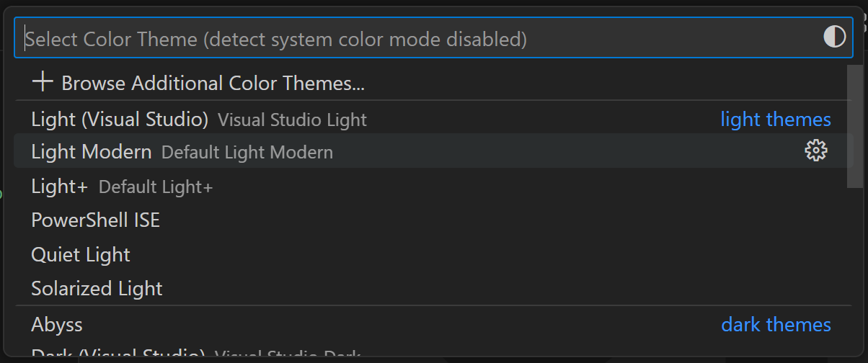Click the Default Light Modern description text
The width and height of the screenshot is (868, 363).
[247, 153]
